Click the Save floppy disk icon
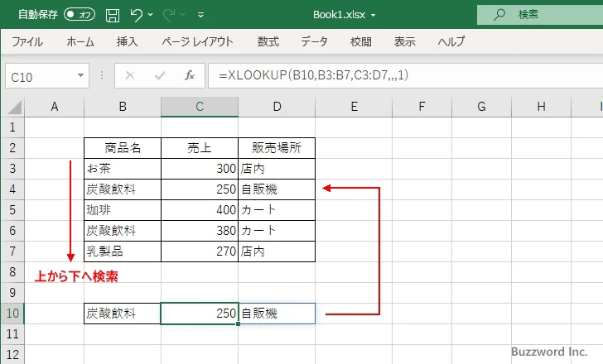 [113, 15]
